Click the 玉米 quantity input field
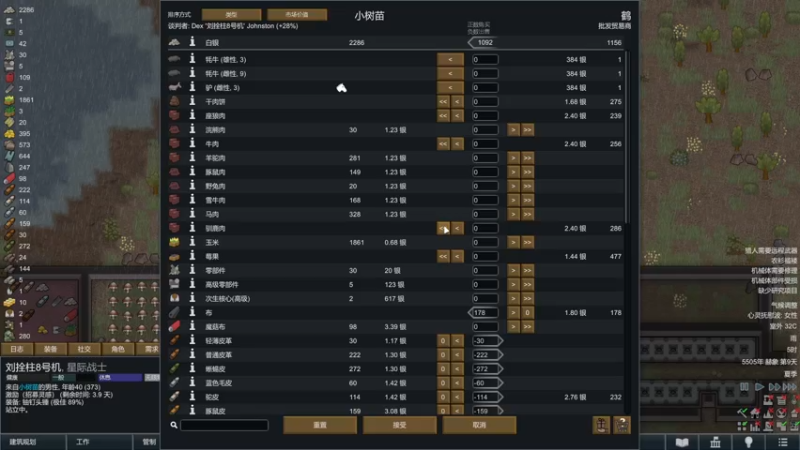This screenshot has width=800, height=450. point(485,242)
